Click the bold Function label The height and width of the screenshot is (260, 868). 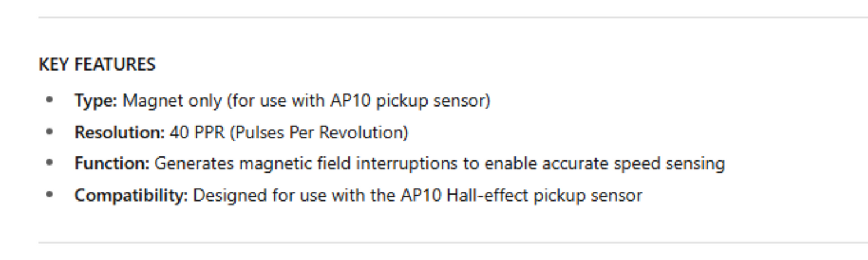click(x=112, y=164)
